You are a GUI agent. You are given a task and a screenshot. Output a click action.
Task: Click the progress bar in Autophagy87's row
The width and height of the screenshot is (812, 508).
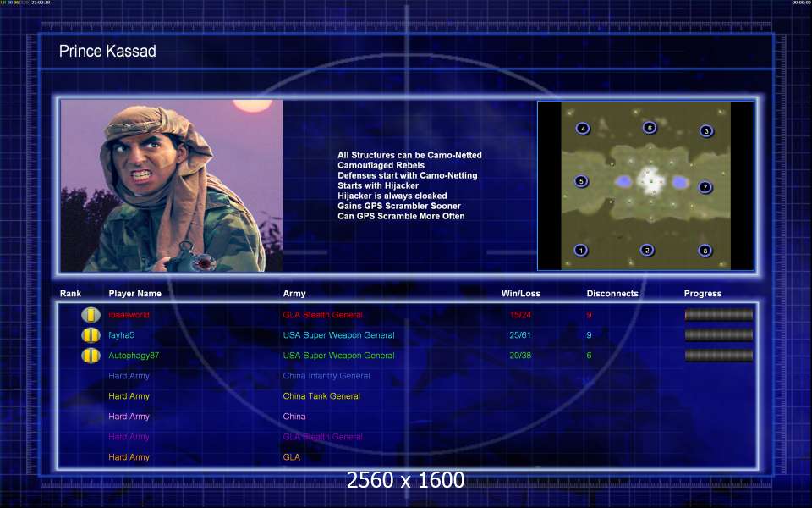(x=719, y=356)
